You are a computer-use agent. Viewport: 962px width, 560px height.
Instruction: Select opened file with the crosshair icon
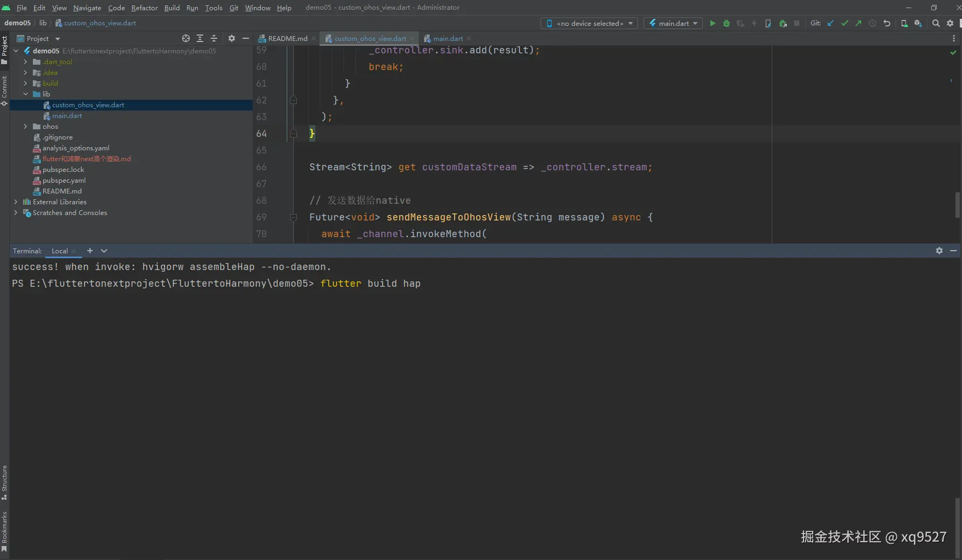(186, 38)
